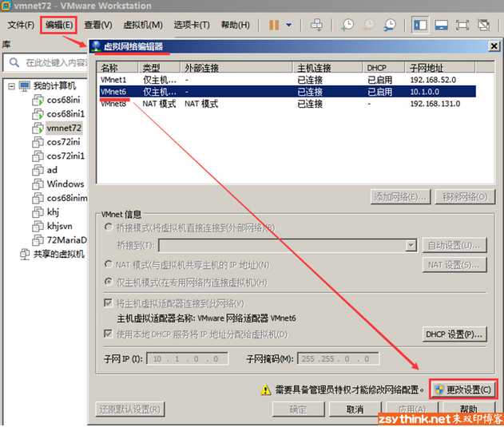Click the library search magnifier icon

tap(14, 62)
